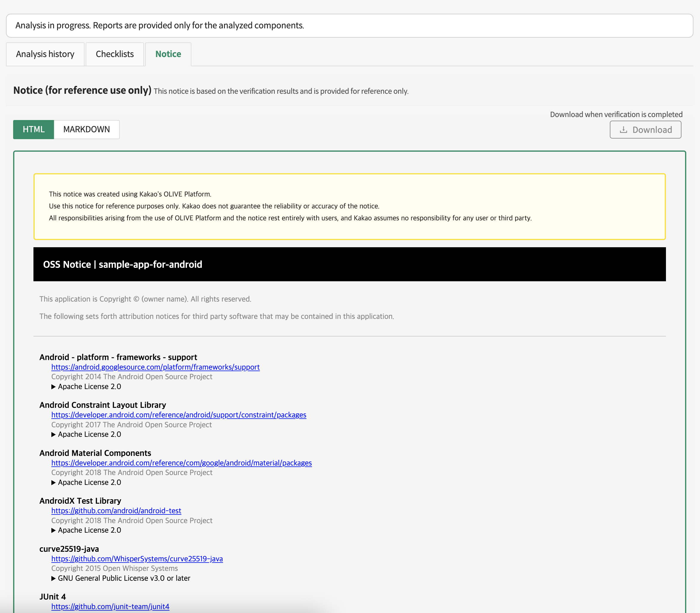The height and width of the screenshot is (613, 700).
Task: Open the WhisperSystems curve25519-java GitHub link
Action: pyautogui.click(x=137, y=559)
